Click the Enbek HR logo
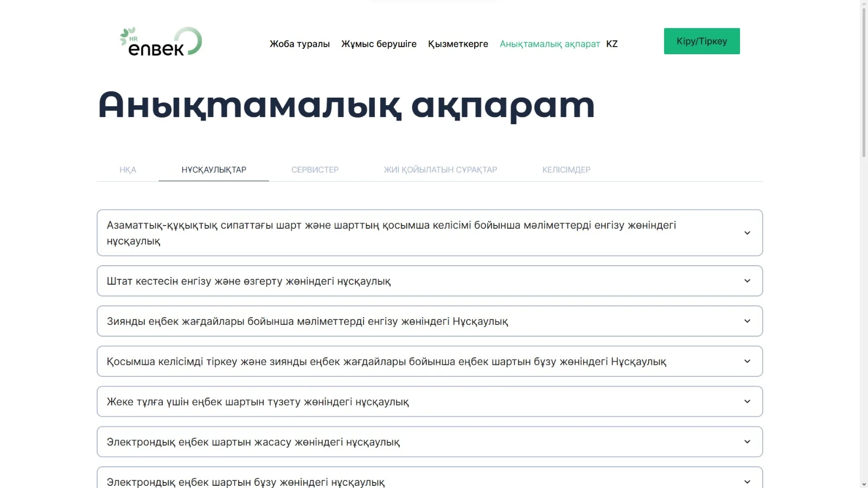The width and height of the screenshot is (868, 488). click(x=161, y=42)
